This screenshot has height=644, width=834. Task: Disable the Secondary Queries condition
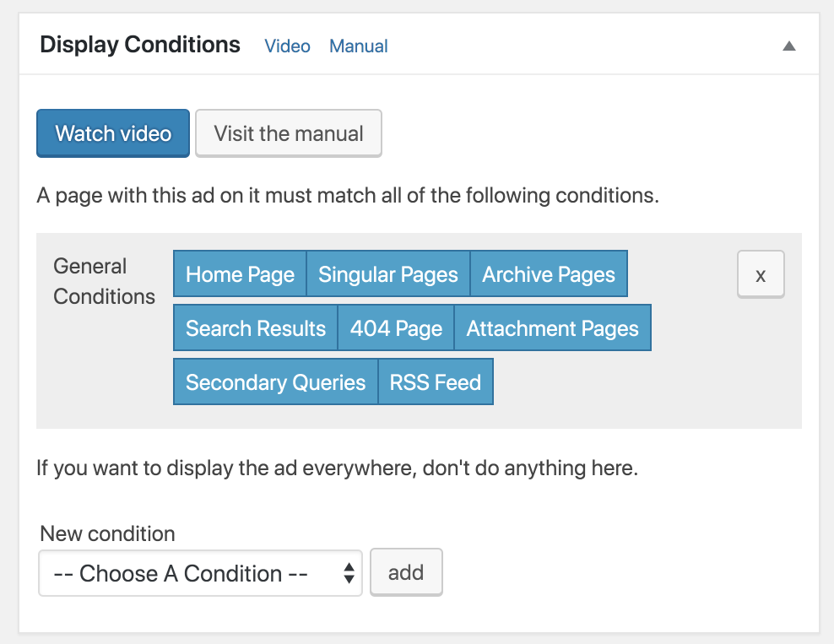pos(275,382)
